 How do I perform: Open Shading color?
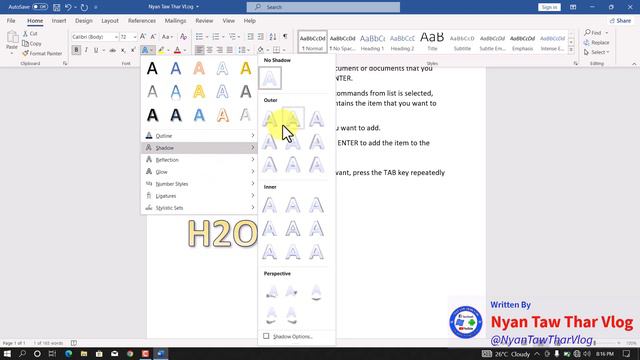[260, 50]
